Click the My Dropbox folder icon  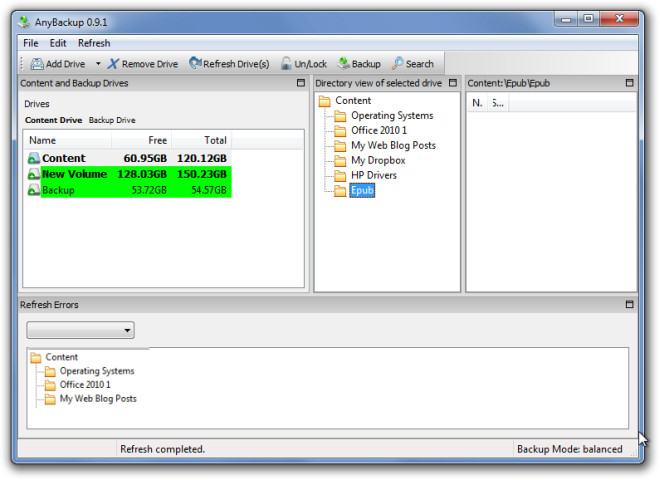(x=340, y=160)
